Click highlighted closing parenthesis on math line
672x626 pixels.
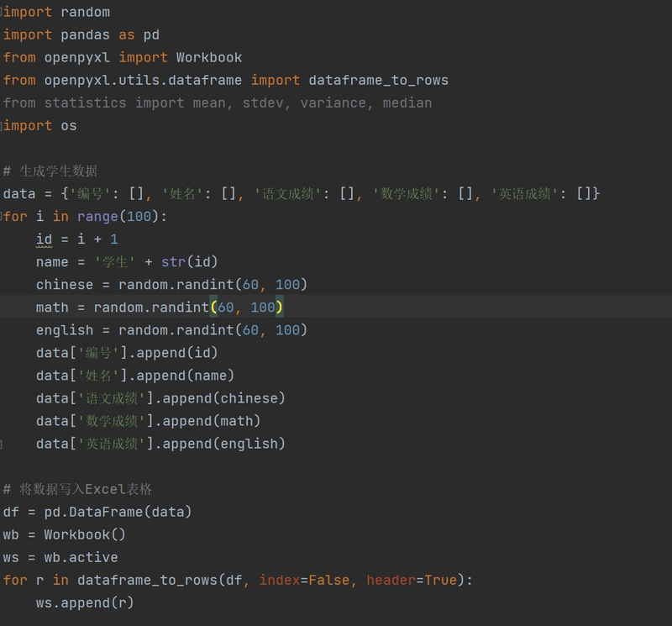[x=279, y=308]
